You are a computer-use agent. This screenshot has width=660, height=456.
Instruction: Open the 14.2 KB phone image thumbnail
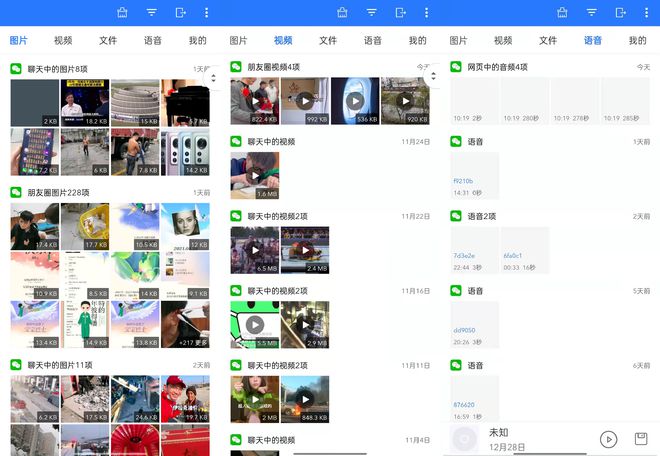point(185,152)
